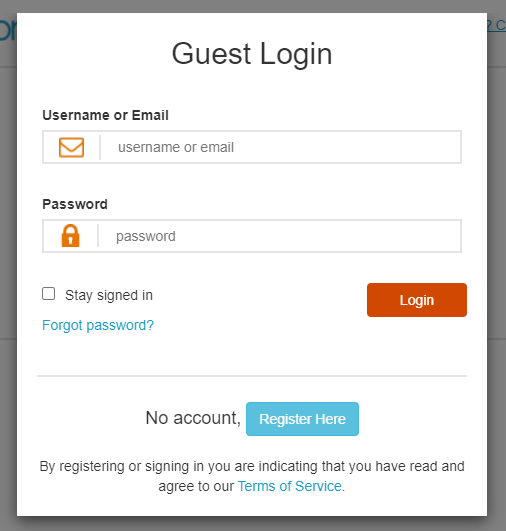506x531 pixels.
Task: Click the 'Username or Email' field label
Action: tap(105, 115)
